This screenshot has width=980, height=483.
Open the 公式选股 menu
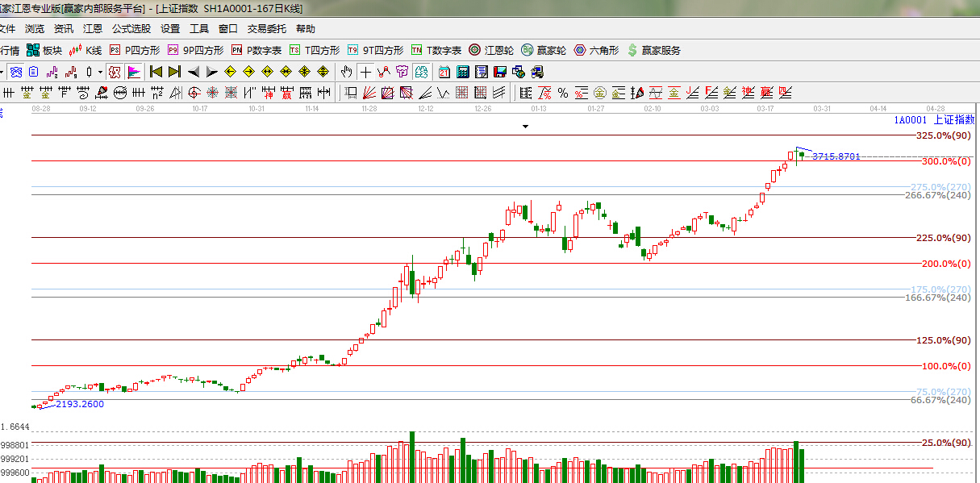(131, 29)
